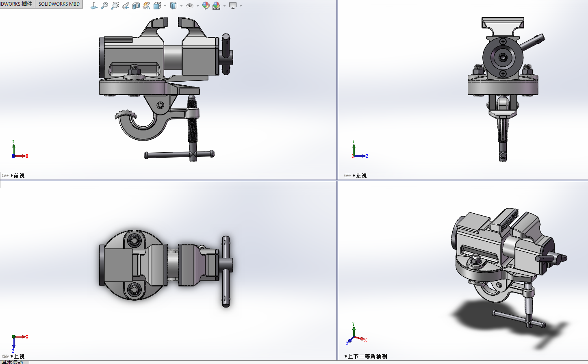Switch to the SOLIDWORKS MBD tab
588x364 pixels.
59,4
